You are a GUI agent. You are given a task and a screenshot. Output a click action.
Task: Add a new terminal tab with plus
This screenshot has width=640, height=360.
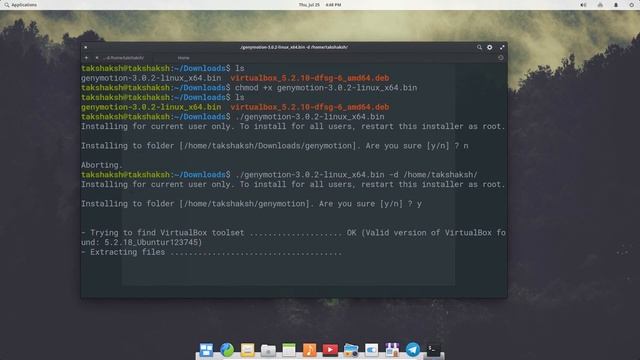(86, 58)
